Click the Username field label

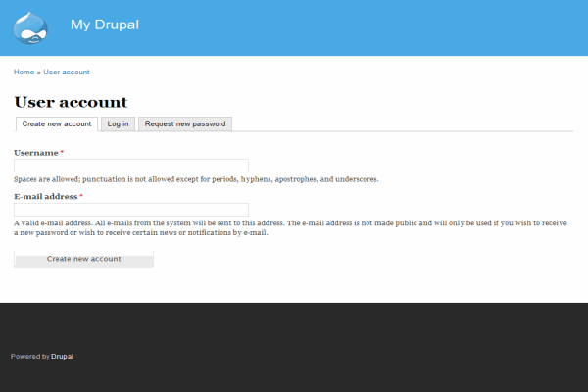35,153
